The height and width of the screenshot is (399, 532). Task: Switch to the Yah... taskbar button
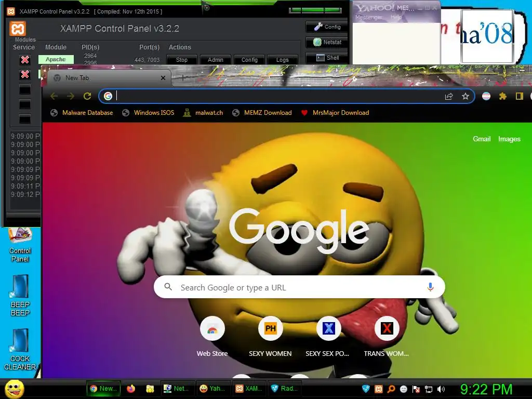click(x=212, y=389)
